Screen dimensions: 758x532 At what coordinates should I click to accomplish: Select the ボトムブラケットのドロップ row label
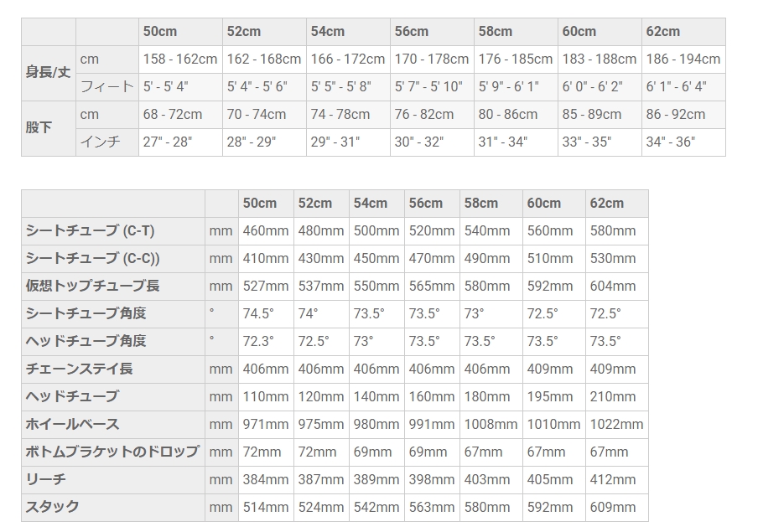pos(112,452)
